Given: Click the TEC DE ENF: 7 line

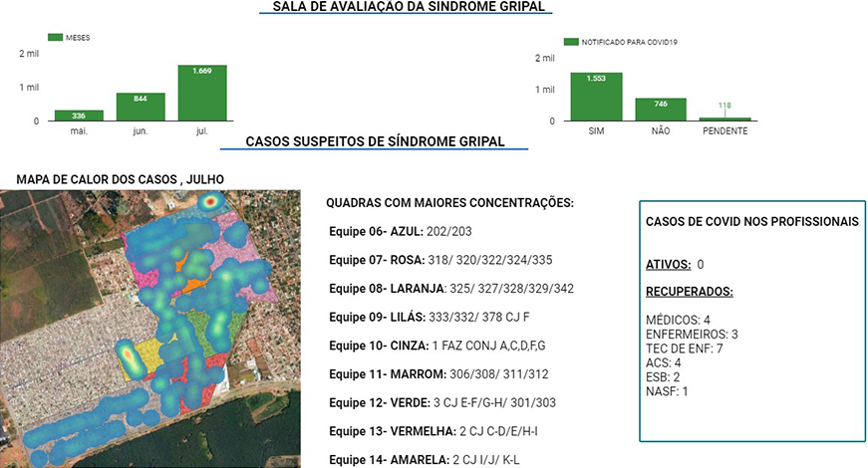Looking at the screenshot, I should tap(685, 349).
